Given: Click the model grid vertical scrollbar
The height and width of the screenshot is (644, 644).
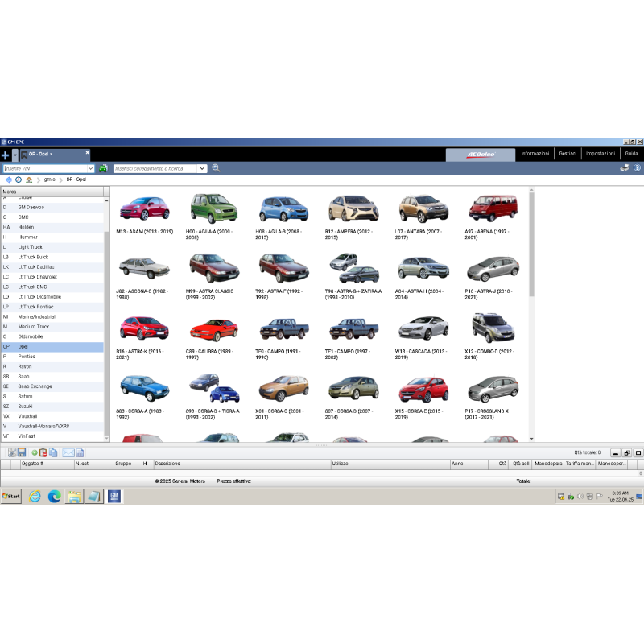Looking at the screenshot, I should (x=531, y=245).
